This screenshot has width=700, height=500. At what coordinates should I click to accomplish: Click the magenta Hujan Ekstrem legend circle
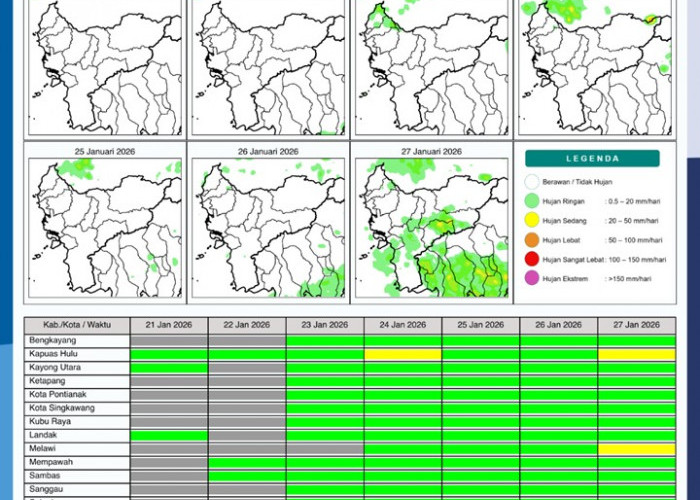coord(531,277)
